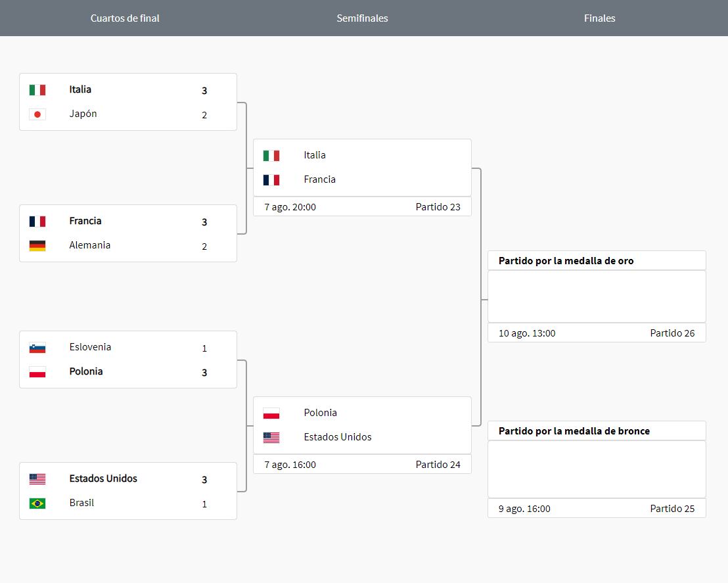Click the Alemania flag icon

pos(37,245)
